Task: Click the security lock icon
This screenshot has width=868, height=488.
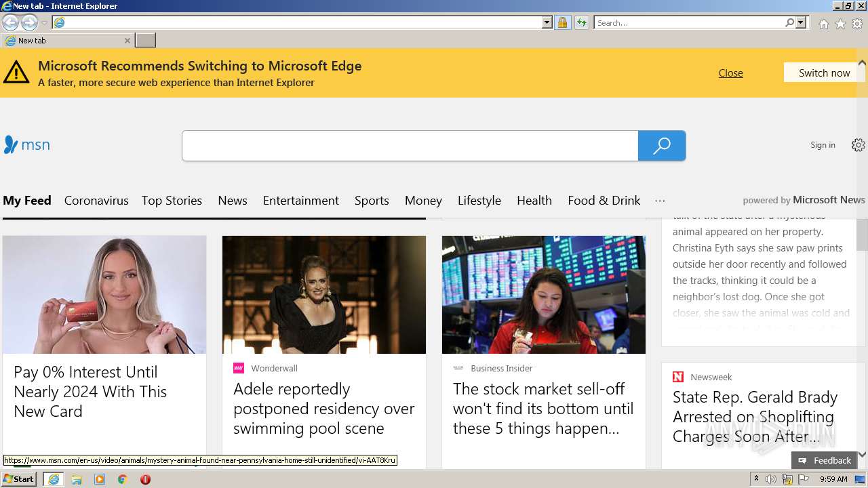Action: pyautogui.click(x=562, y=23)
